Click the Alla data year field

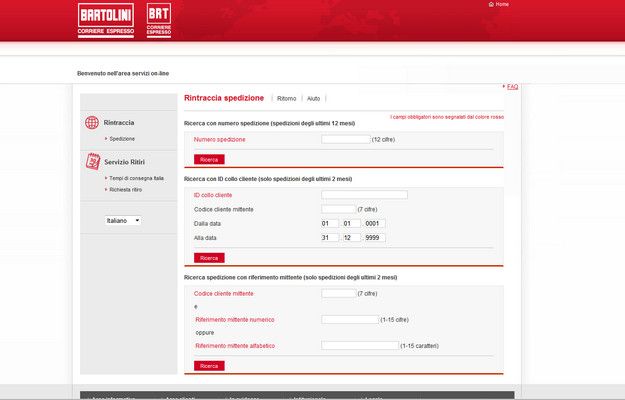[x=375, y=238]
